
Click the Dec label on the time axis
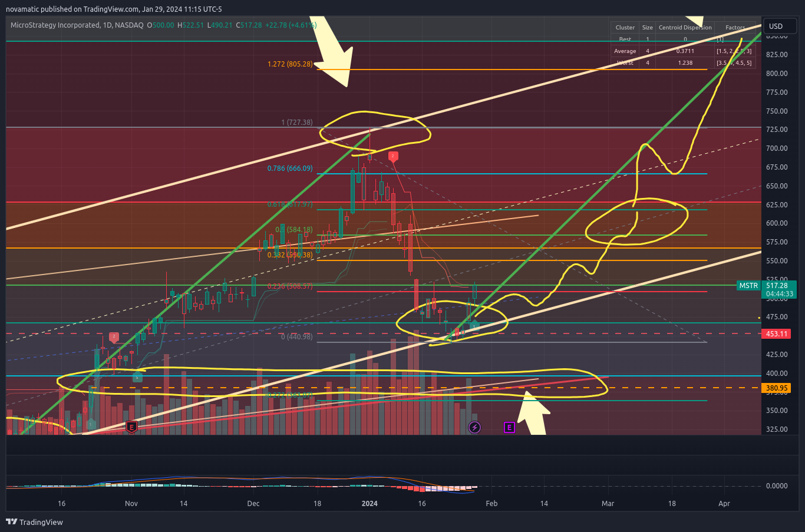pyautogui.click(x=253, y=504)
